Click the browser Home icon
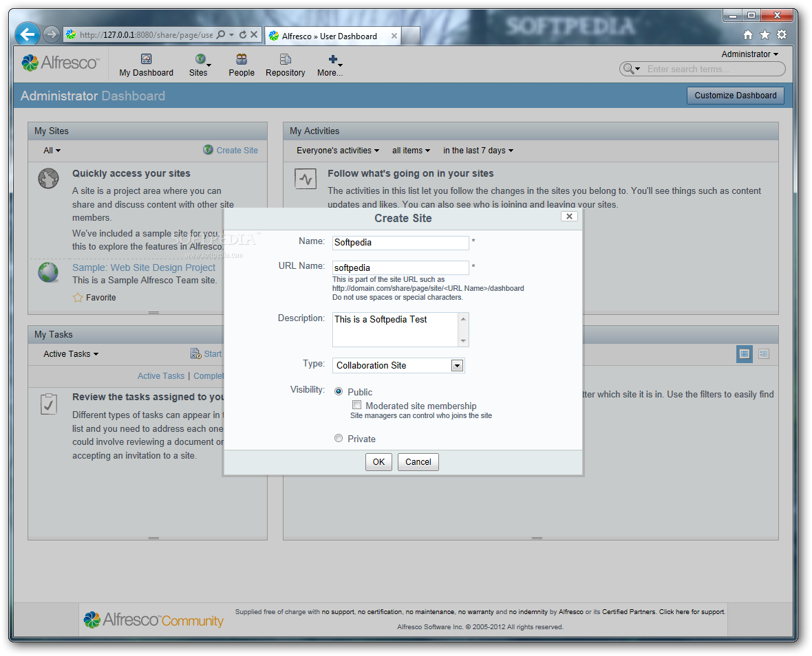812x656 pixels. point(748,34)
